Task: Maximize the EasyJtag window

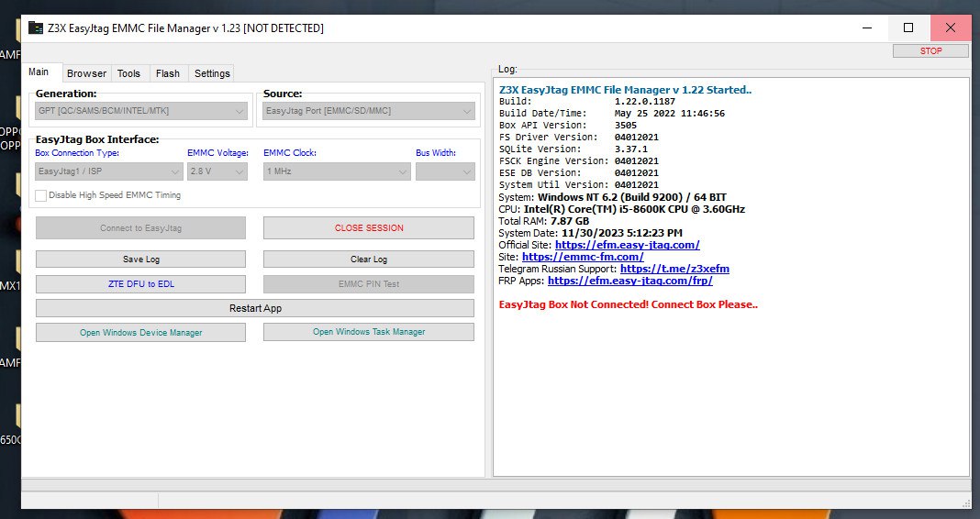Action: [x=908, y=28]
